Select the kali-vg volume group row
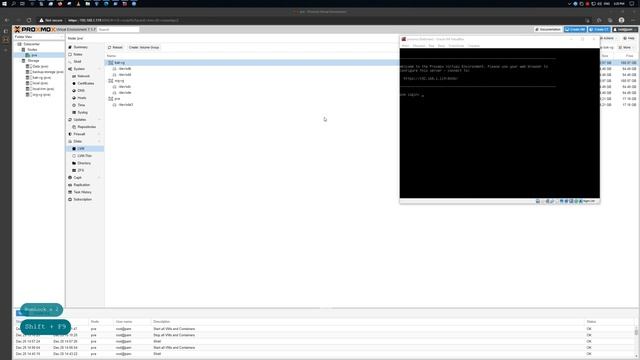640x360 pixels. tap(253, 63)
